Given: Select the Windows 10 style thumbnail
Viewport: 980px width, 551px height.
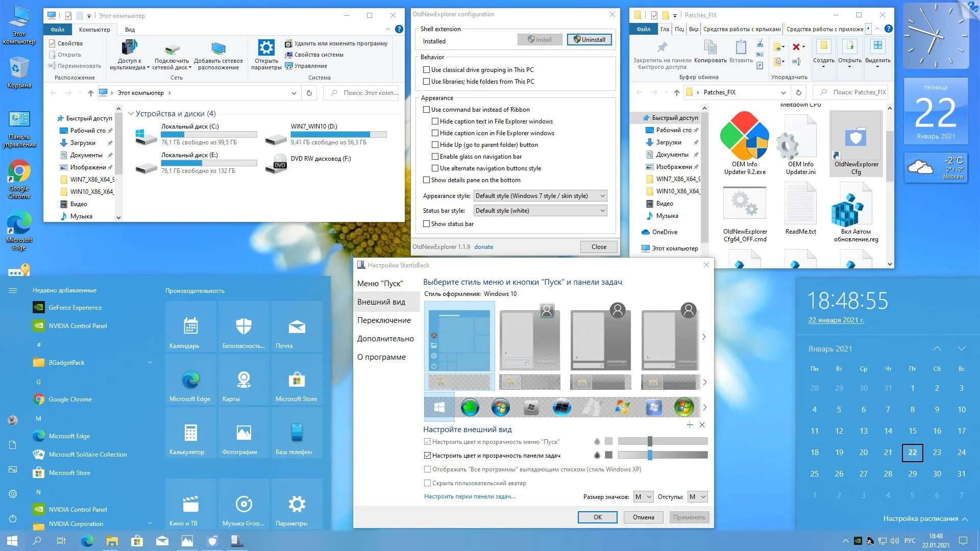Looking at the screenshot, I should pyautogui.click(x=459, y=337).
